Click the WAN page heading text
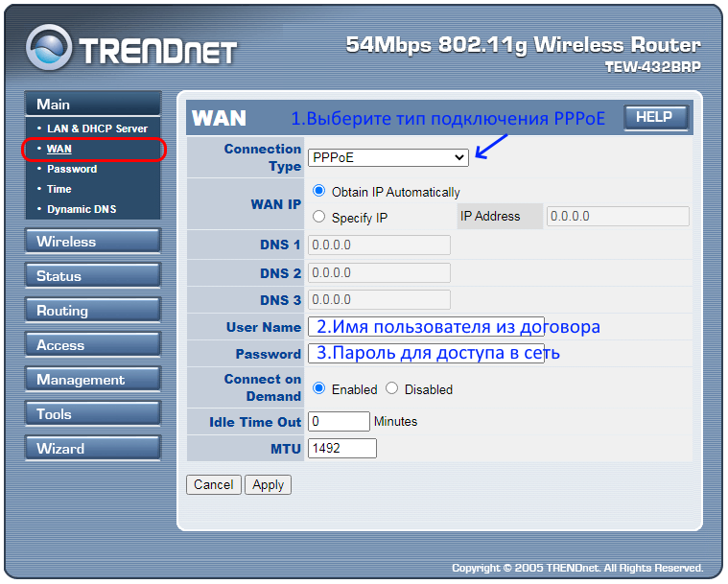The height and width of the screenshot is (584, 728). (x=219, y=118)
